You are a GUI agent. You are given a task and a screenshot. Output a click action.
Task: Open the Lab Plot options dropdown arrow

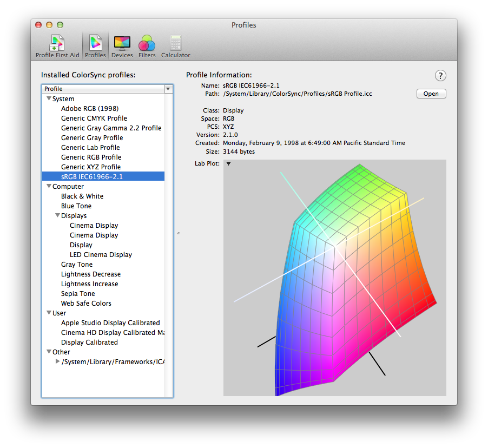228,163
